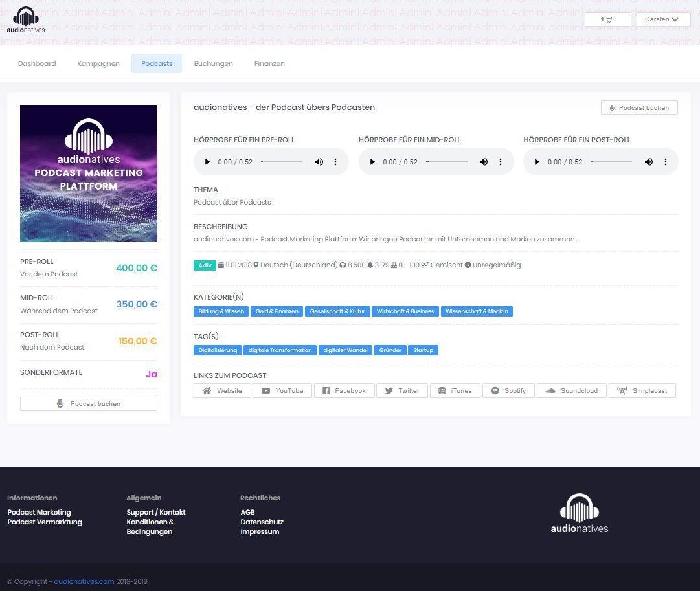Open the Datenschutz footer link
Viewport: 700px width, 591px height.
click(x=262, y=522)
